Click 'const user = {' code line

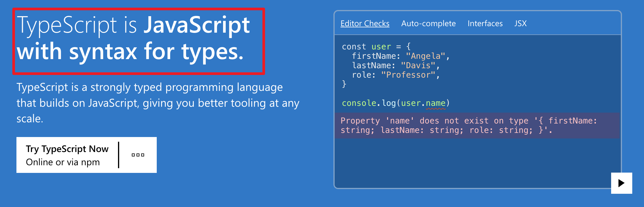(376, 46)
